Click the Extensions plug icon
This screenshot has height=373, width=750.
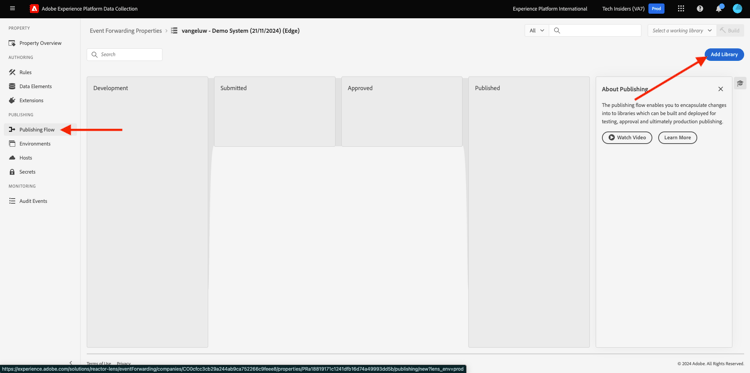click(x=12, y=100)
